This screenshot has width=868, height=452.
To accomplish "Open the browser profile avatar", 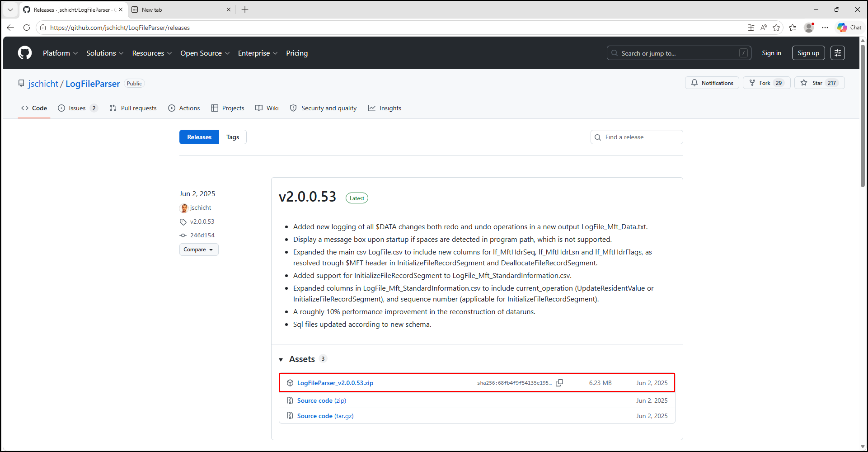I will 809,28.
